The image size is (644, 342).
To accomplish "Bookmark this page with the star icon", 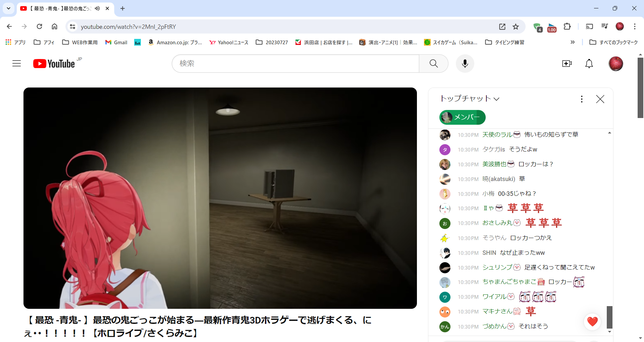I will [516, 26].
